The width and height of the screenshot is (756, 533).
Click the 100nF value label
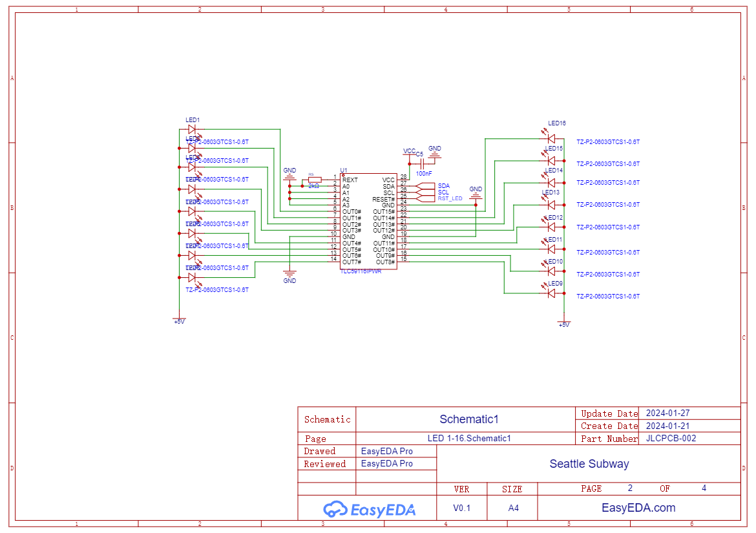[424, 174]
